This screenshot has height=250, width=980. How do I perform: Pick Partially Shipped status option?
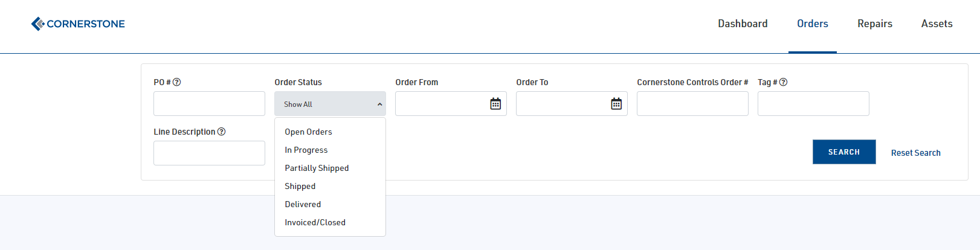coord(317,168)
